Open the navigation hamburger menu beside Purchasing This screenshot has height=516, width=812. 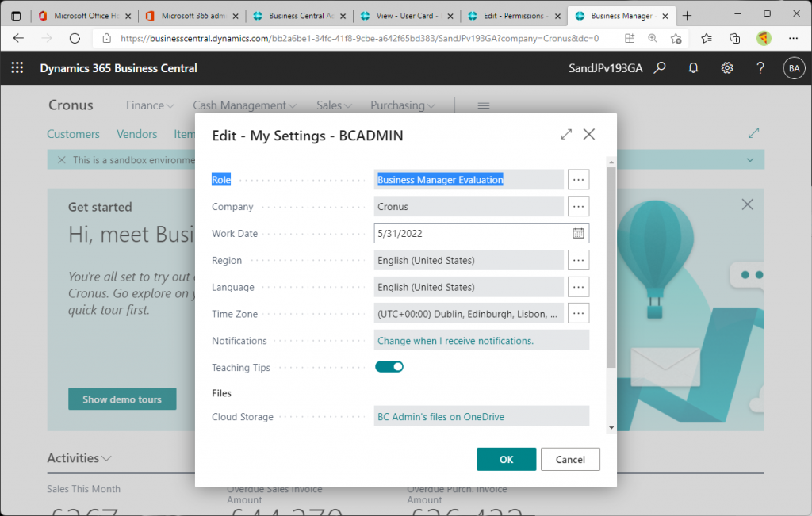point(484,105)
